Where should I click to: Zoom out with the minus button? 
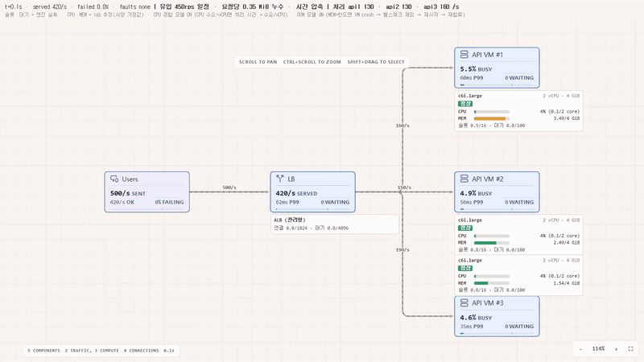[580, 349]
